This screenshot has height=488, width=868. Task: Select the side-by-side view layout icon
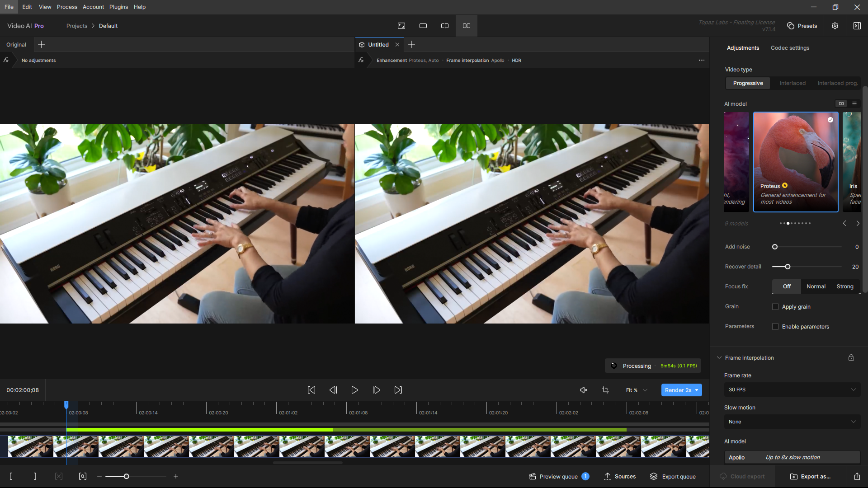(466, 26)
